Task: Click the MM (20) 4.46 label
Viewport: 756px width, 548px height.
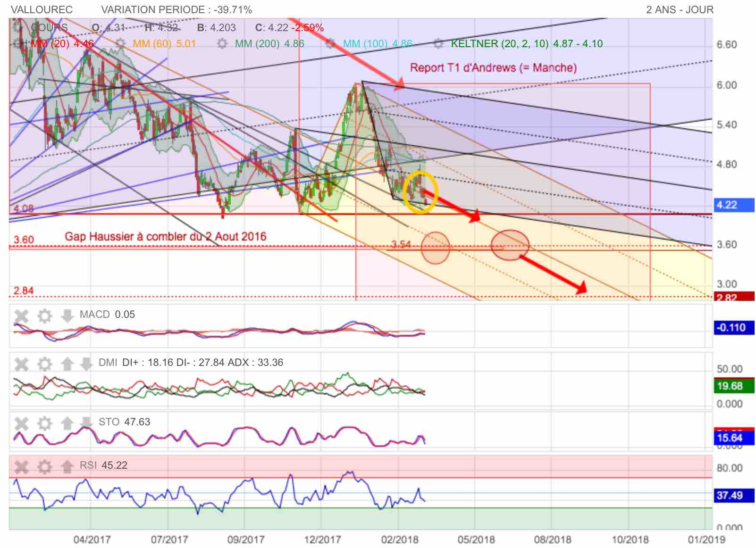Action: coord(62,44)
